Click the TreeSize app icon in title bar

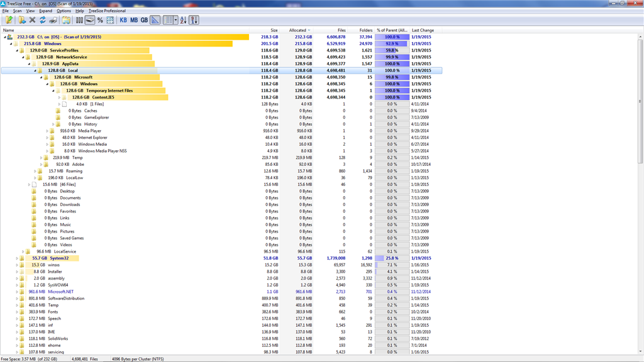[3, 3]
